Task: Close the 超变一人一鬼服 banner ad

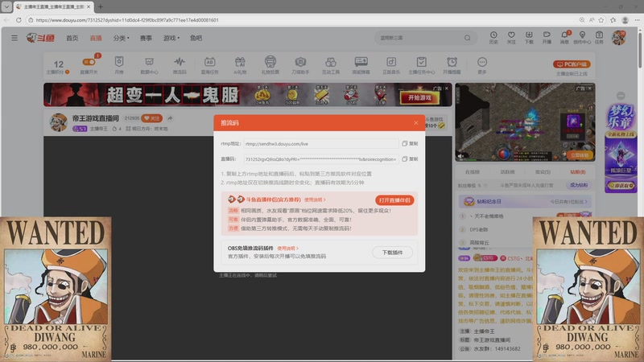Action: (447, 88)
